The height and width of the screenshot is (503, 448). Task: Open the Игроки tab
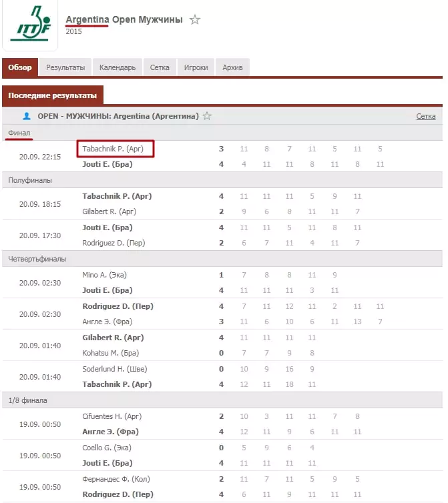[x=196, y=67]
